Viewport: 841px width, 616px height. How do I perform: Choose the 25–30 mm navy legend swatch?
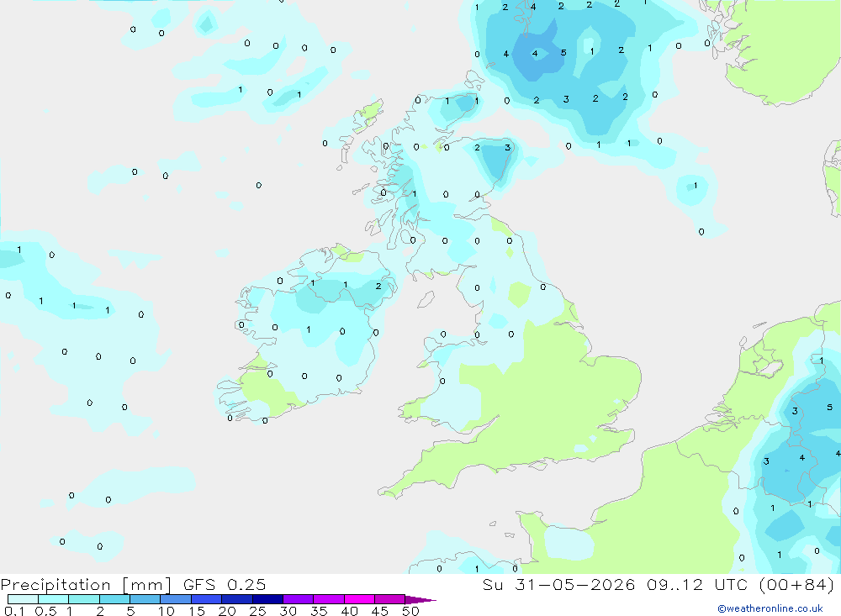coord(267,599)
